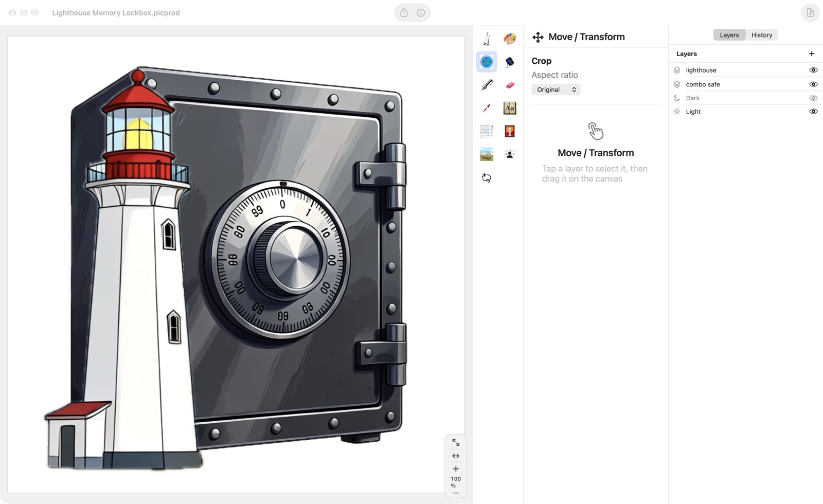Image resolution: width=823 pixels, height=504 pixels.
Task: Select the Image insert tool
Action: (x=487, y=154)
